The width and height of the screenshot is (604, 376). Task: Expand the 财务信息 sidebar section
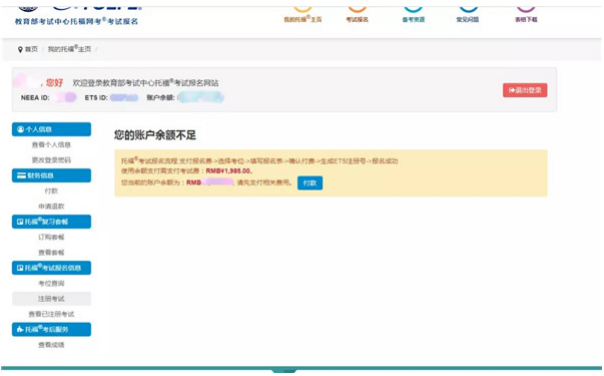[x=52, y=175]
